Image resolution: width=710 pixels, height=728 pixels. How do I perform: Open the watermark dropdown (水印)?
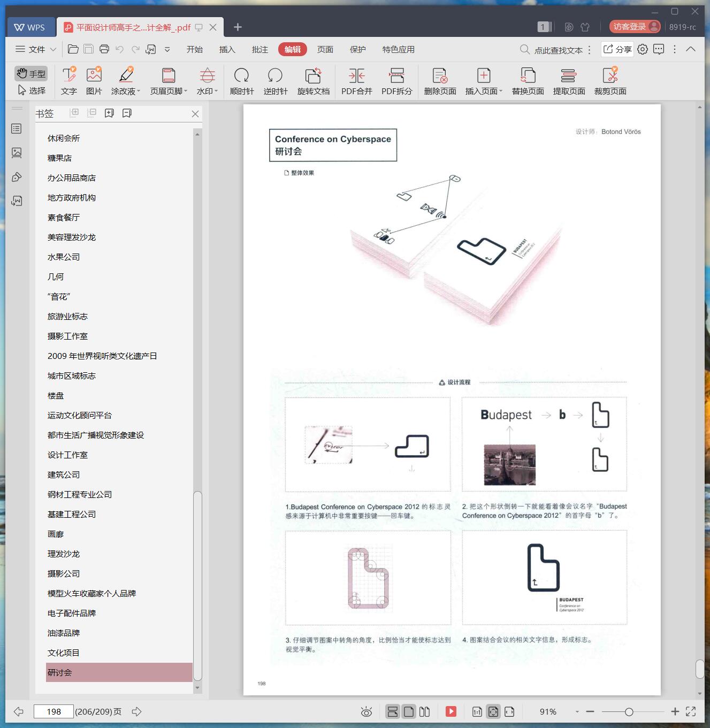point(207,81)
